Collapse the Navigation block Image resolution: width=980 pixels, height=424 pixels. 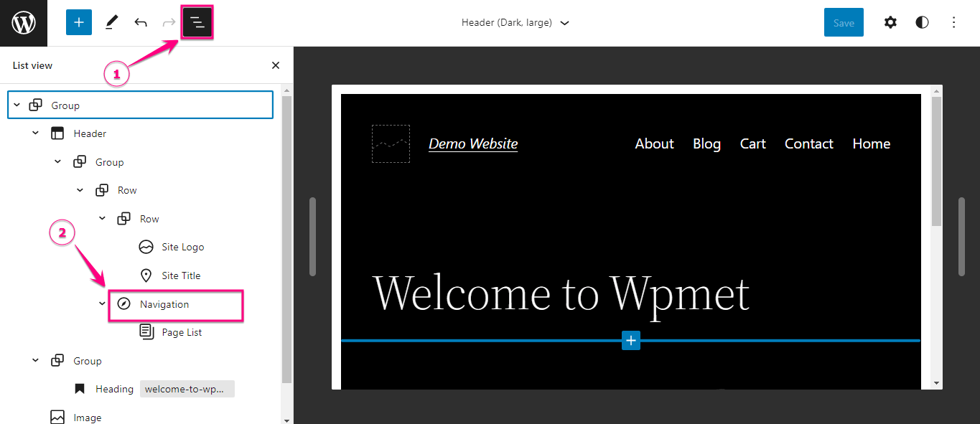[x=102, y=304]
